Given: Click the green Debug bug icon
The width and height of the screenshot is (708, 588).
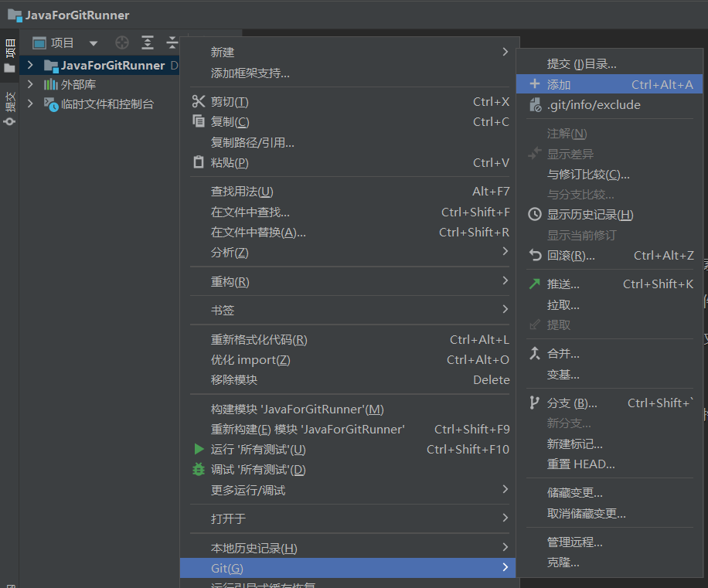Looking at the screenshot, I should tap(198, 469).
